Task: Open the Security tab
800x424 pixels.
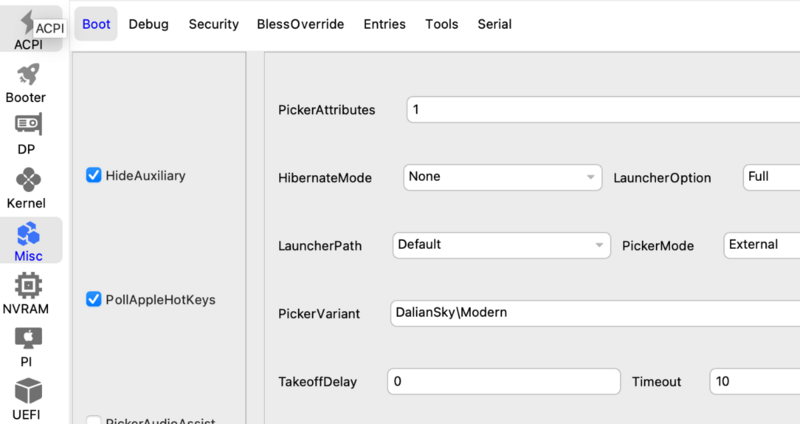Action: click(x=213, y=24)
